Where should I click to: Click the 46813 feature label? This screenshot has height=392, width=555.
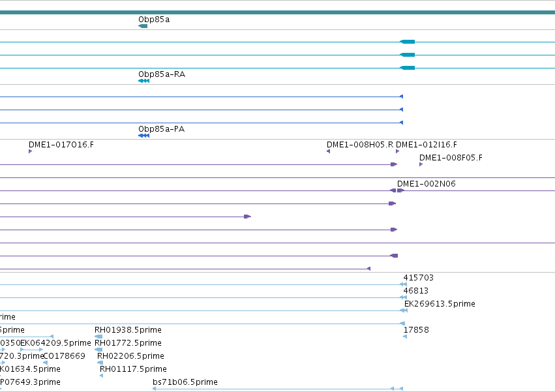(416, 290)
